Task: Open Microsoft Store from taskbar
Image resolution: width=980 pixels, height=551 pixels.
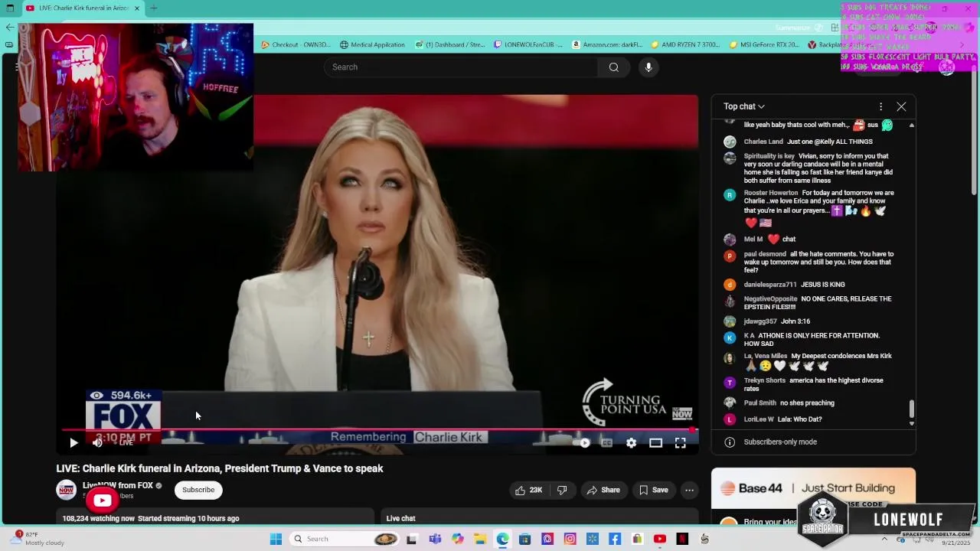Action: coord(525,539)
